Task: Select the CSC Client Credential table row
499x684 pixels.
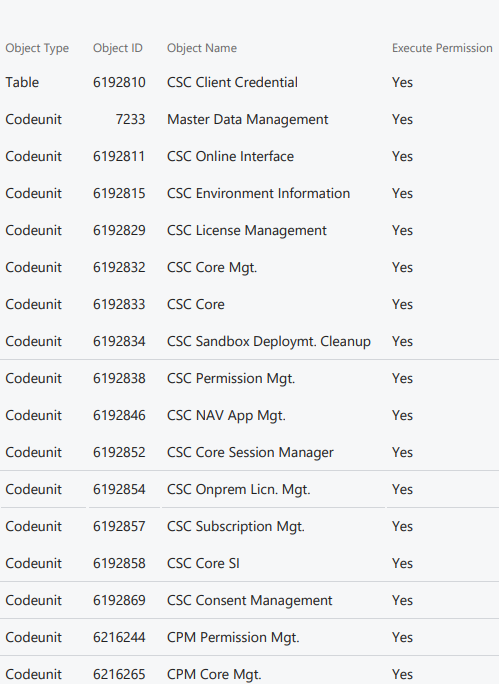Action: click(250, 82)
